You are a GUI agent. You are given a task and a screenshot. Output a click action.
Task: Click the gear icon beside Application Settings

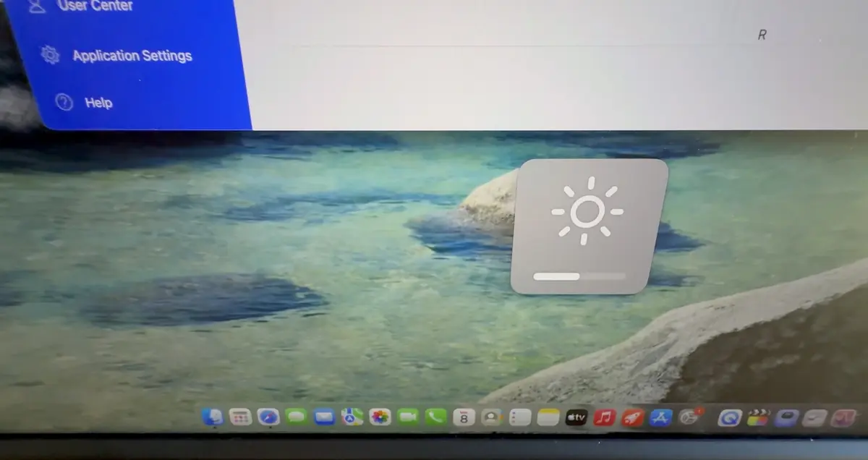50,55
